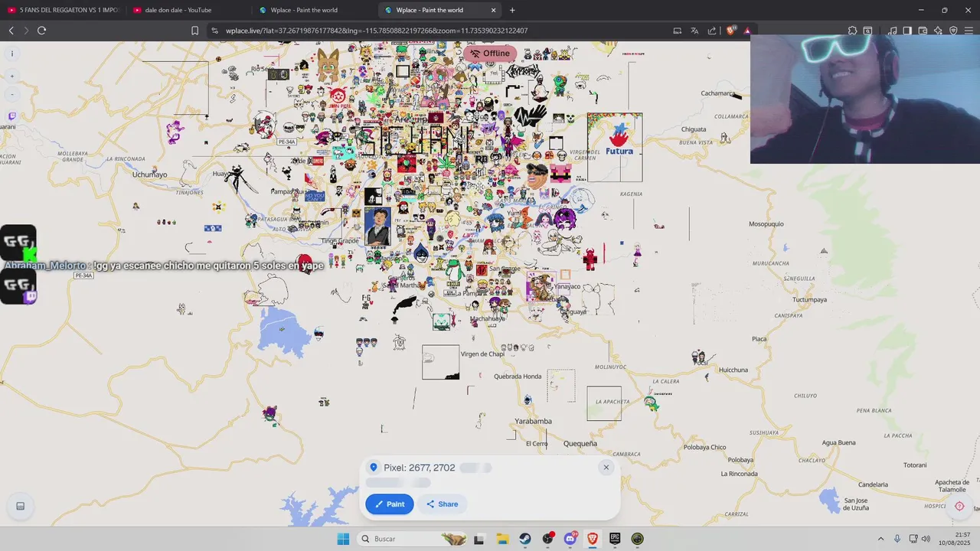
Task: Reload the current page
Action: point(41,31)
